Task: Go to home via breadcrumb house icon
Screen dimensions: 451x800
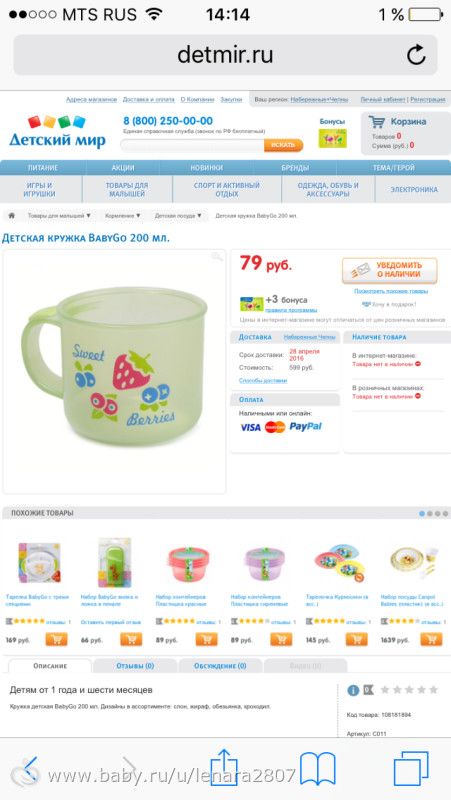Action: (x=11, y=216)
